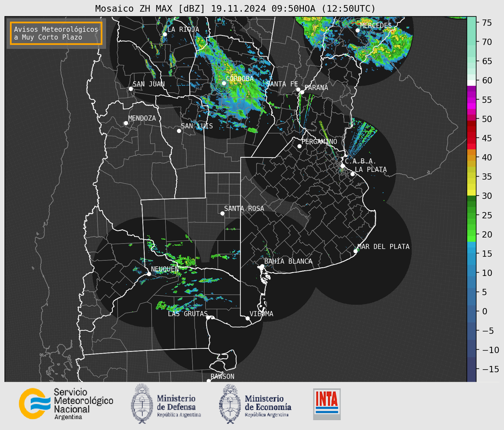Click the Rawson city marker dot

pos(209,381)
